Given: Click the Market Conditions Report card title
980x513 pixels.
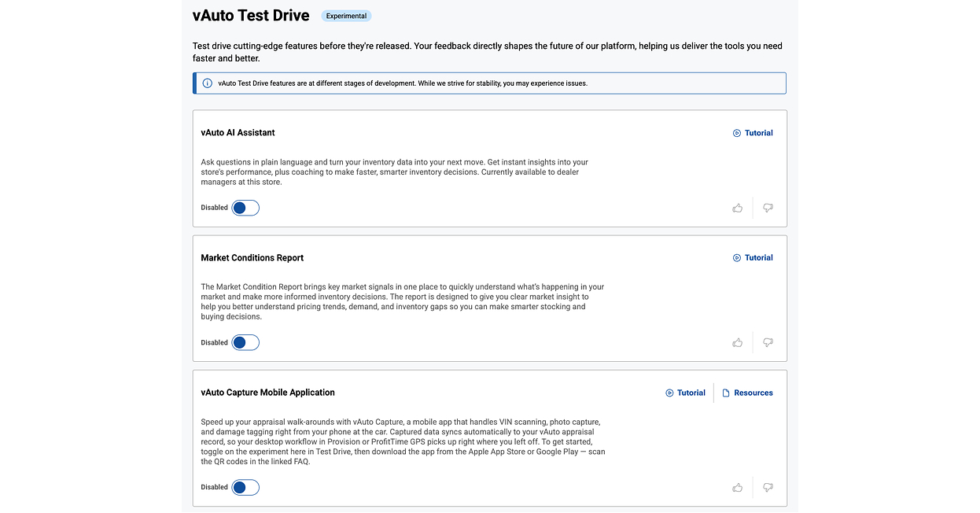Looking at the screenshot, I should coord(252,257).
